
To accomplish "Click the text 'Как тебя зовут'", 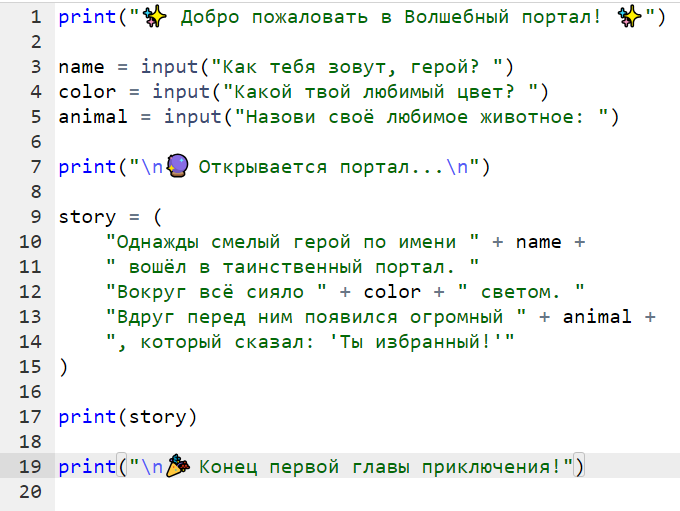I will tap(304, 68).
